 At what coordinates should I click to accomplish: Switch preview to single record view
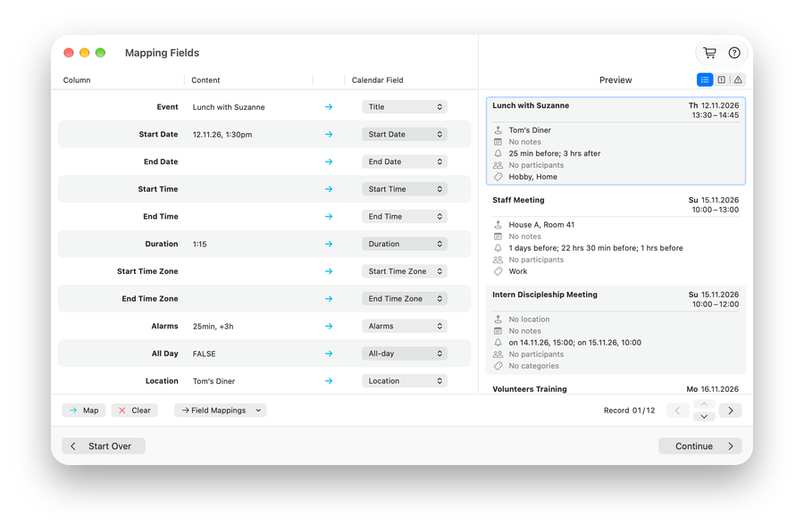[722, 79]
